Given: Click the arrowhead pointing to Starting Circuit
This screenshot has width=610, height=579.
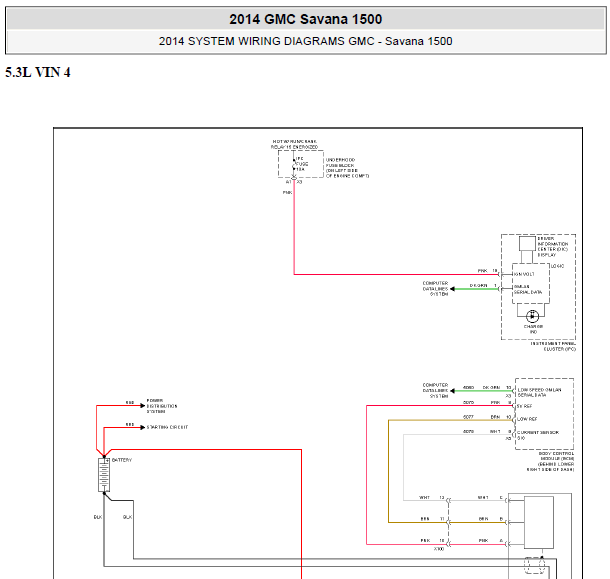Looking at the screenshot, I should tap(142, 427).
